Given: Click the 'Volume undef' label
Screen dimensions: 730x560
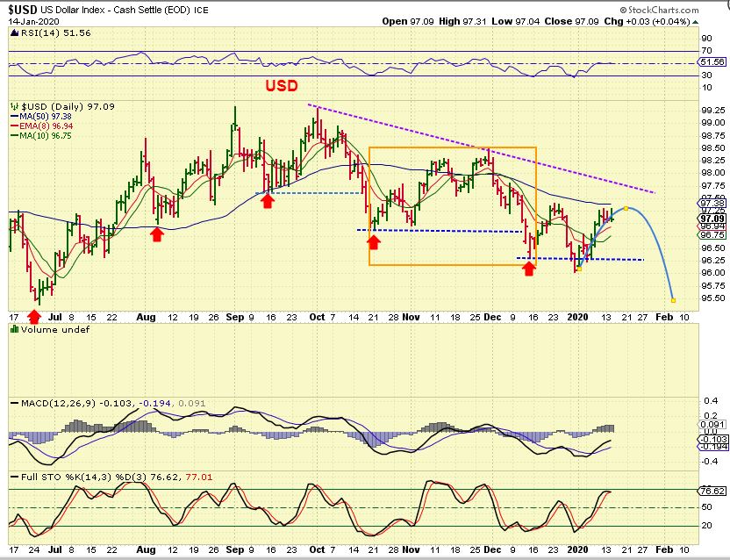Looking at the screenshot, I should (x=55, y=330).
